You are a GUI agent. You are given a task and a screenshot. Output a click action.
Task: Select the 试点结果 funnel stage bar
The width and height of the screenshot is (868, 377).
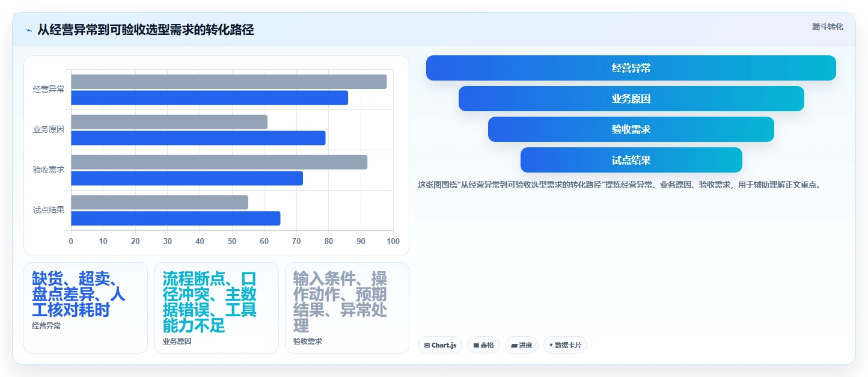(631, 160)
